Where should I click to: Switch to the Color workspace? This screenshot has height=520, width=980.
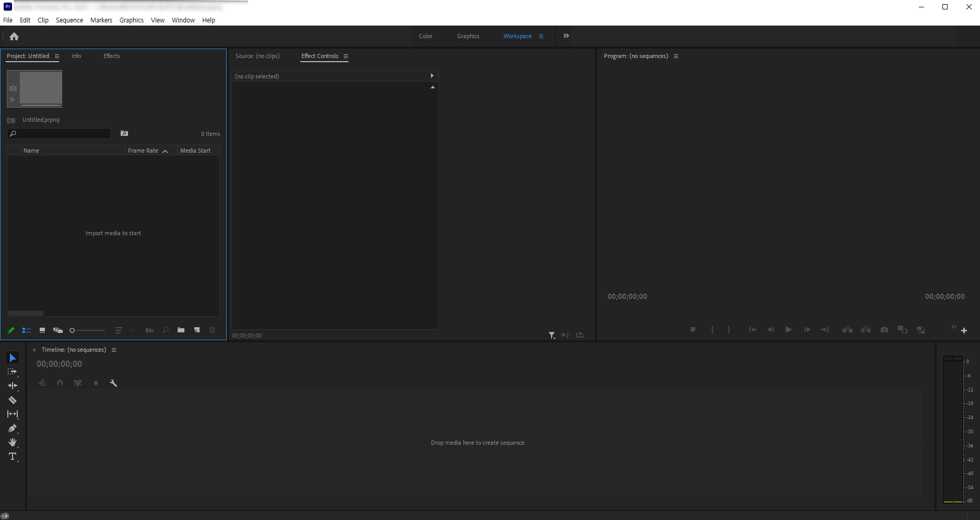point(426,36)
